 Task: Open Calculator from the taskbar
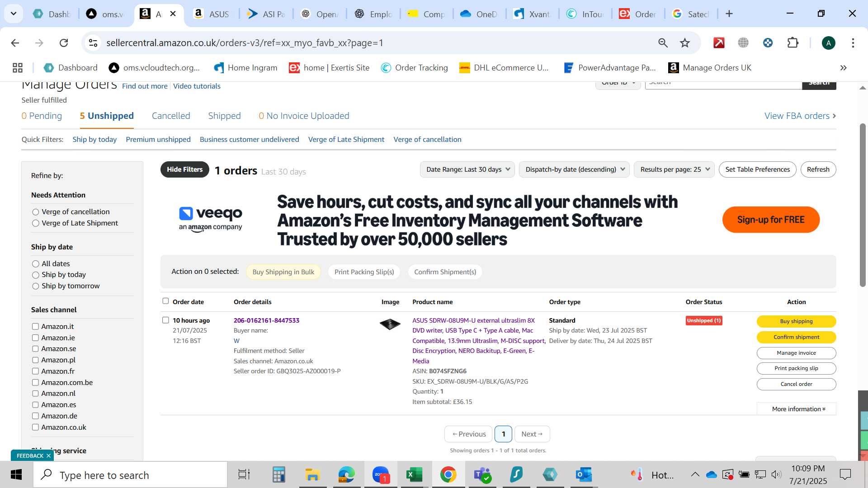[x=278, y=475]
